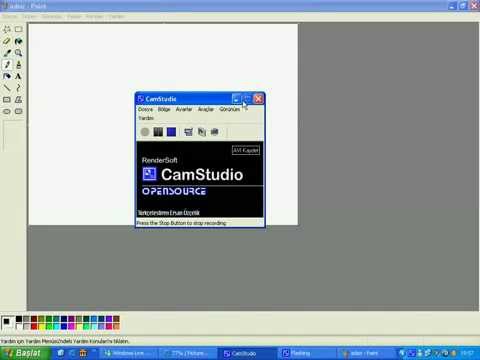Click the first quick launch icon beside Başlat
This screenshot has width=480, height=360.
(x=61, y=353)
